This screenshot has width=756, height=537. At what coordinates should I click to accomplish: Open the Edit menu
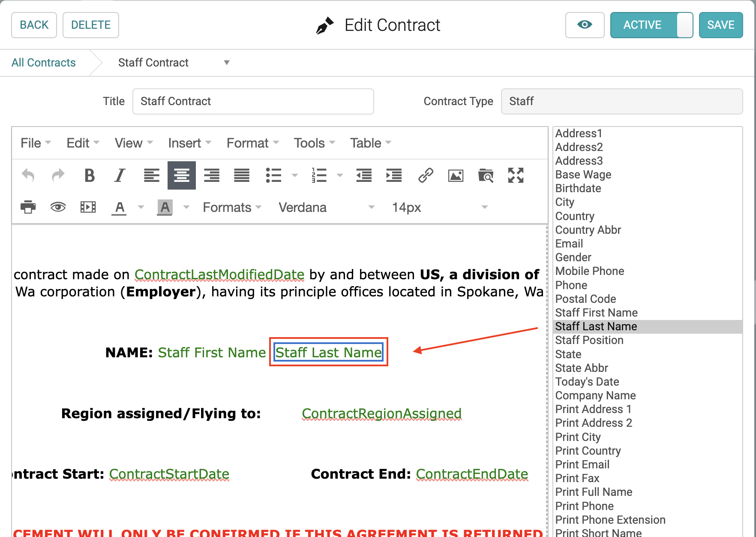[x=83, y=143]
